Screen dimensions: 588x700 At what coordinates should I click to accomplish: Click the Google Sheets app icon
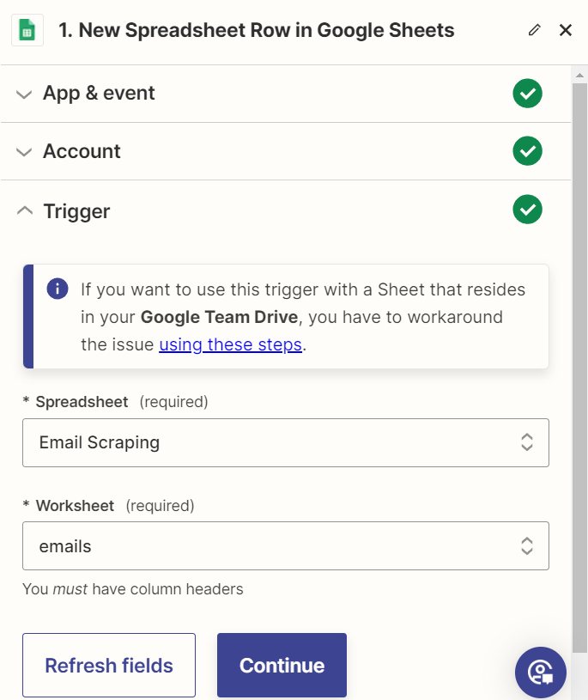click(27, 29)
